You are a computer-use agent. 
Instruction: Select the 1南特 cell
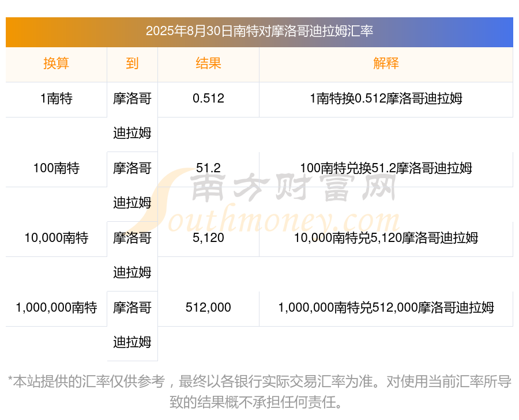click(57, 99)
